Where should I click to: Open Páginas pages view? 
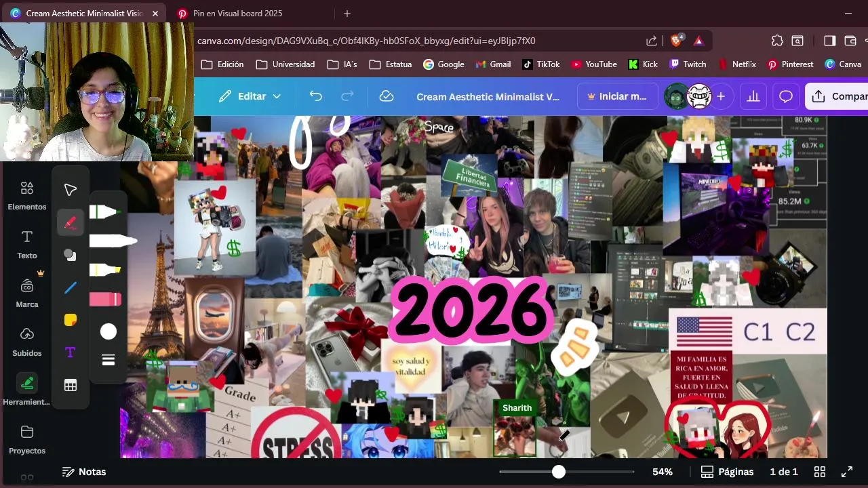click(727, 472)
